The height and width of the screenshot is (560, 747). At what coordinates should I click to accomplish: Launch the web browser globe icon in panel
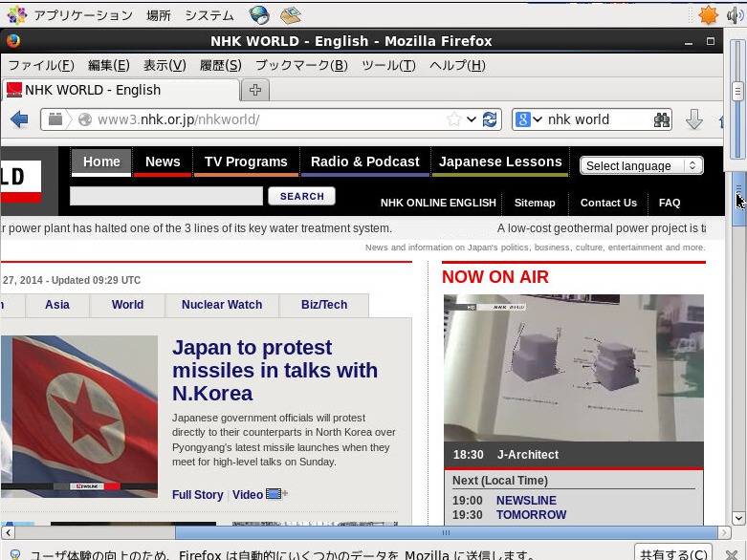point(259,15)
